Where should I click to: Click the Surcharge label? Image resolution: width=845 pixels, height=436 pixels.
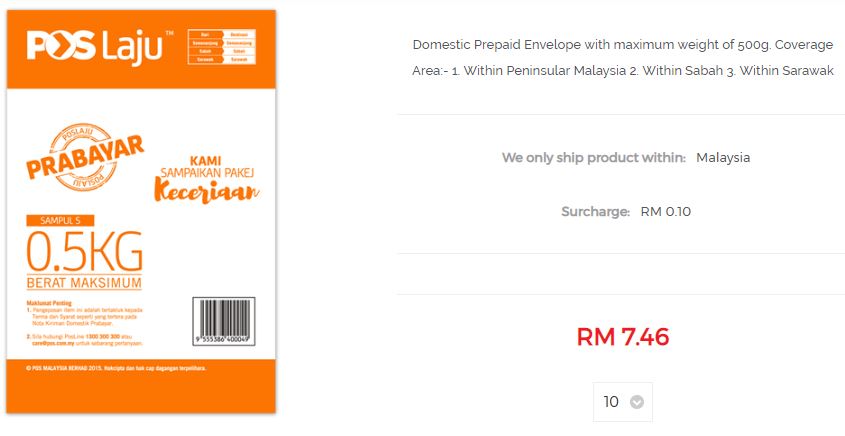coord(595,211)
